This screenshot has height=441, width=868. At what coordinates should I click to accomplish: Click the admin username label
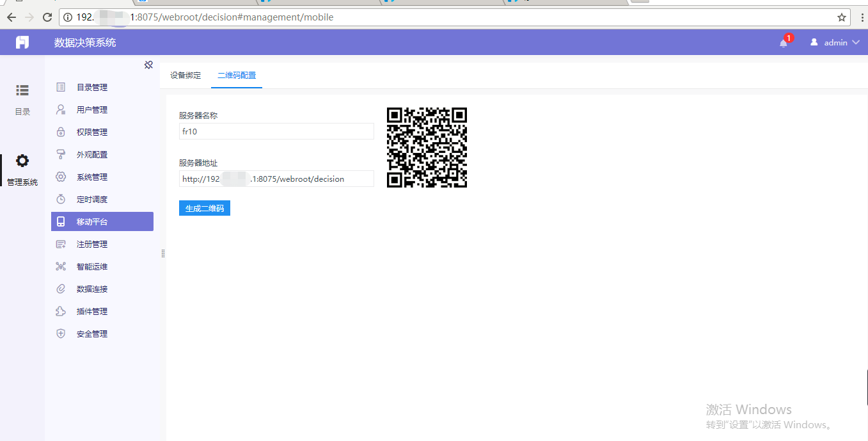coord(835,43)
